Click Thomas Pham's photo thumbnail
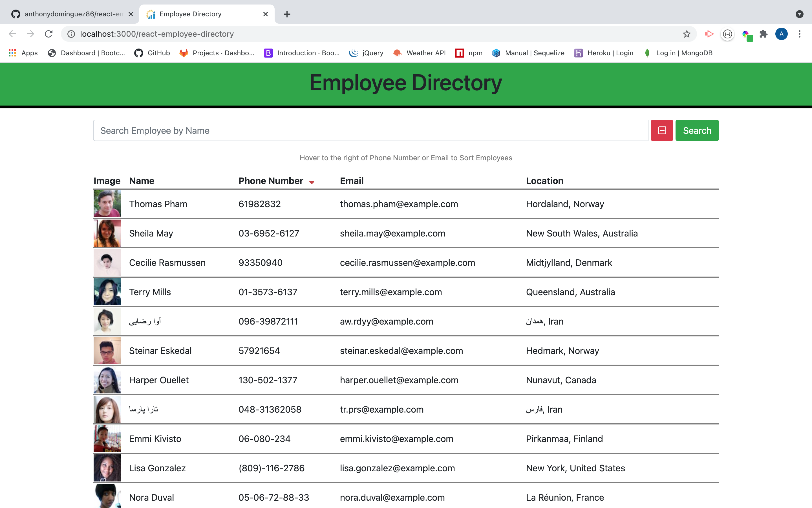 click(107, 203)
